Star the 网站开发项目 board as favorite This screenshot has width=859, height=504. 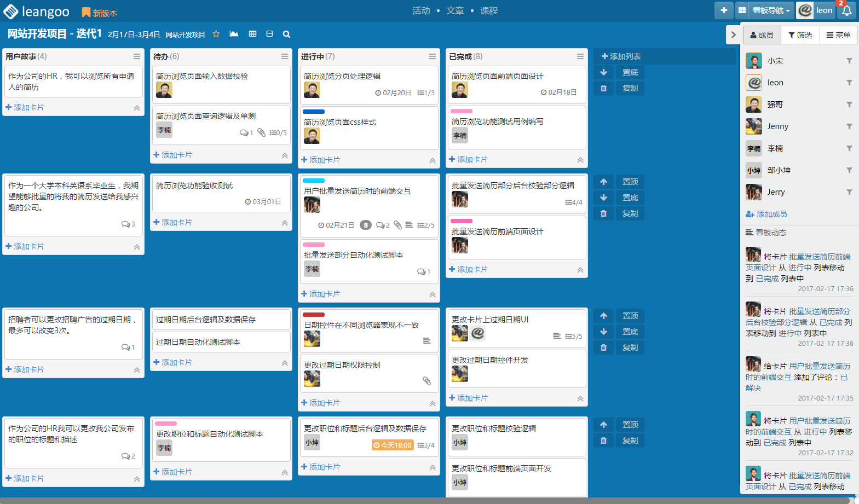click(216, 34)
